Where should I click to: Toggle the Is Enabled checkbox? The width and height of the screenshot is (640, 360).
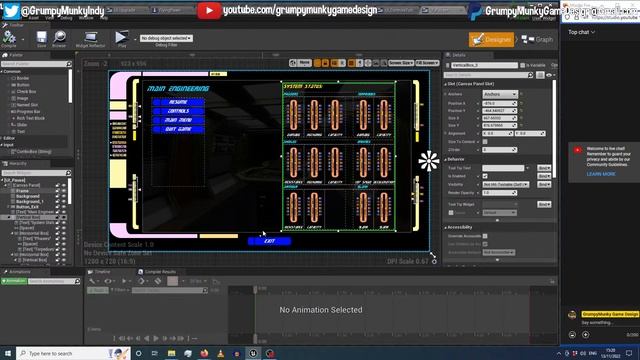[x=485, y=176]
